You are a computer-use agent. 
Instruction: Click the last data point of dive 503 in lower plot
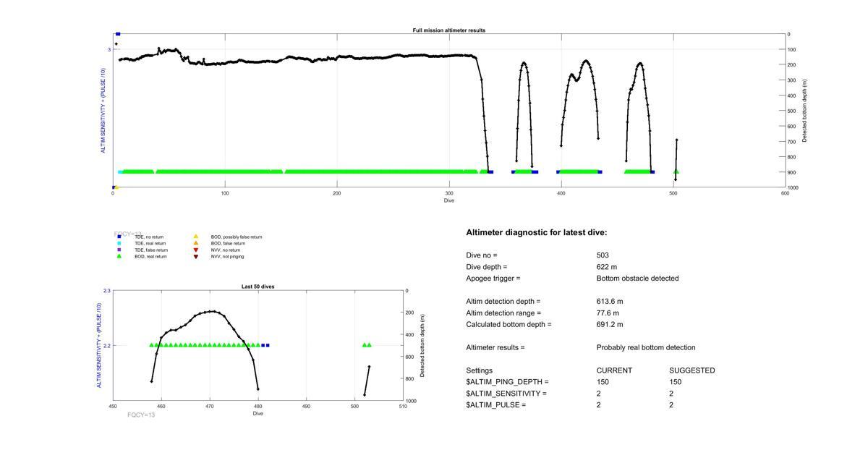tap(369, 367)
